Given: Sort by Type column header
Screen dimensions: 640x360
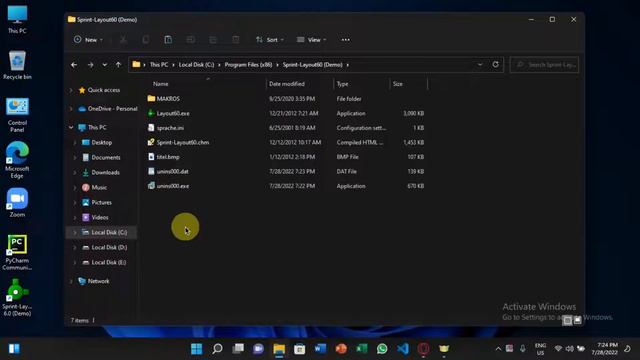Looking at the screenshot, I should (342, 84).
